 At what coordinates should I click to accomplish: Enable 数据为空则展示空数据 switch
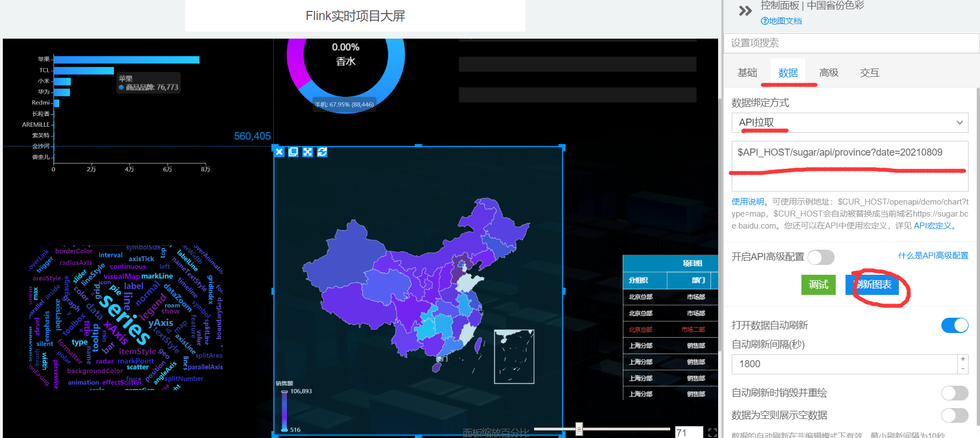point(955,415)
